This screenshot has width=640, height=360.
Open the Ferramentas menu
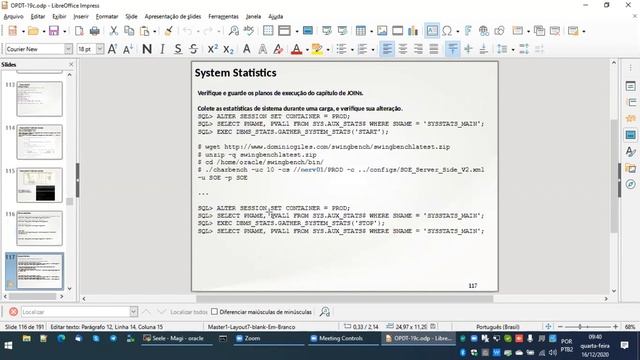point(223,16)
